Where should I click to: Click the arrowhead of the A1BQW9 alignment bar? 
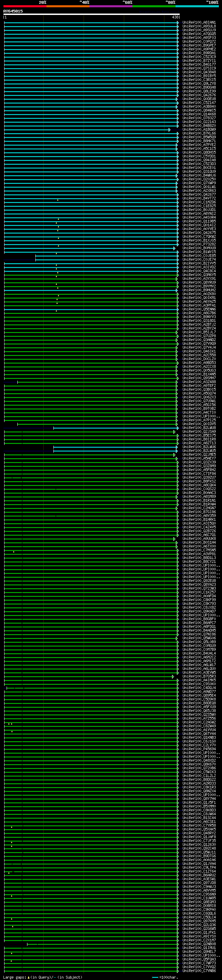[170, 130]
